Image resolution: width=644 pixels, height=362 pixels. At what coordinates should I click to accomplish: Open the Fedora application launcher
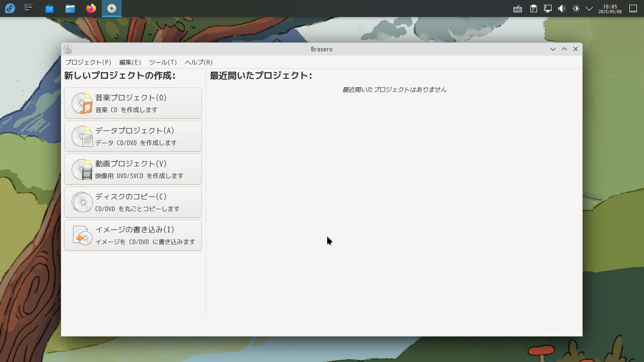[10, 8]
